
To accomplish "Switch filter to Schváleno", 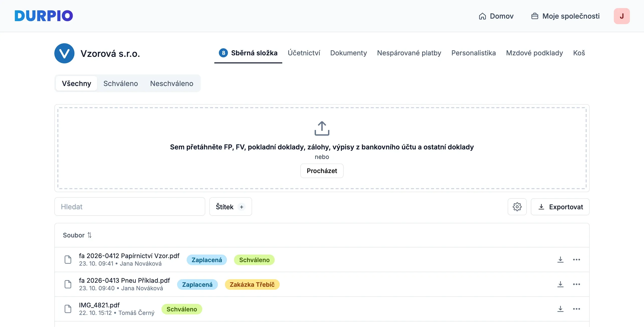I will tap(120, 84).
